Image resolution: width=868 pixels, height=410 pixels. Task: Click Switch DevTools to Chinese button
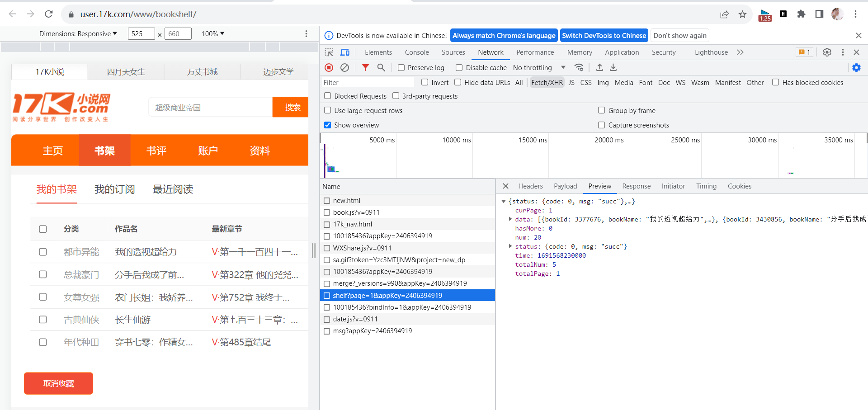(x=604, y=36)
